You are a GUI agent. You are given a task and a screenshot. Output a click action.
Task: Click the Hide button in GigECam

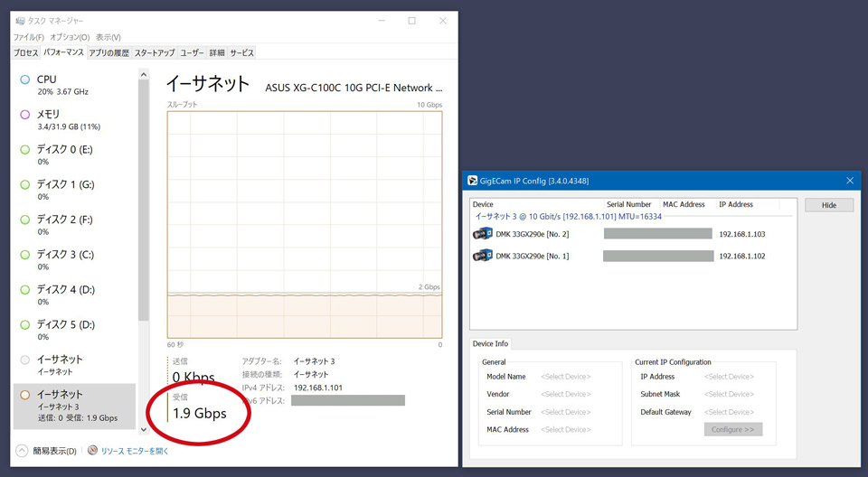click(x=829, y=205)
